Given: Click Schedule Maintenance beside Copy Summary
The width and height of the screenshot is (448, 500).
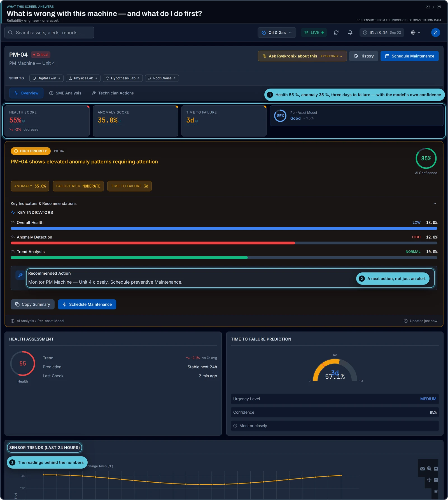Looking at the screenshot, I should tap(87, 304).
